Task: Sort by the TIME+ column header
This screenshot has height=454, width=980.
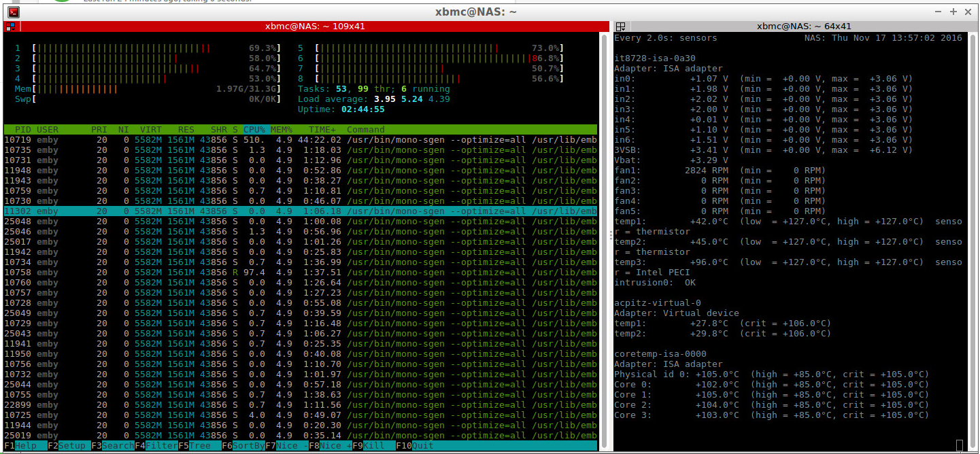Action: click(322, 130)
